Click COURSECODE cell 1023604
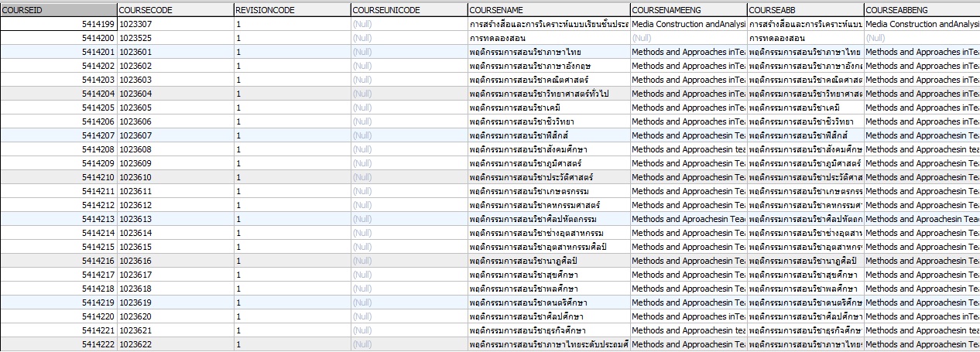 [175, 94]
